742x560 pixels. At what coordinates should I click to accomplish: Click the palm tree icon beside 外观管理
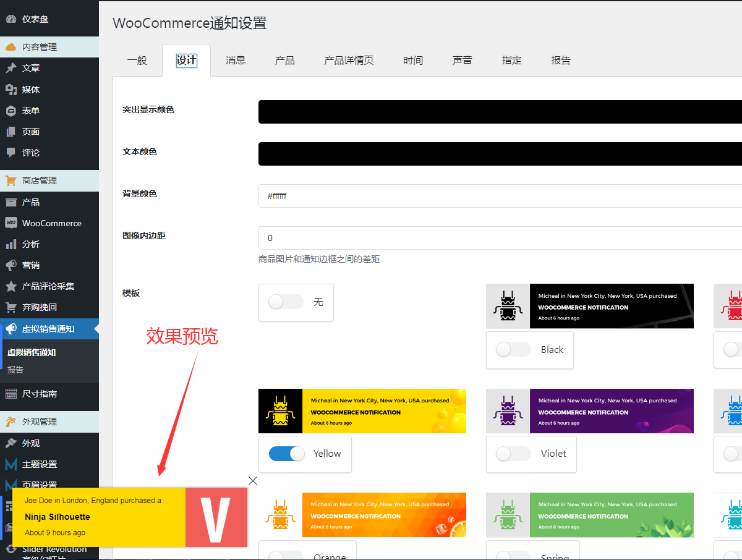click(11, 422)
